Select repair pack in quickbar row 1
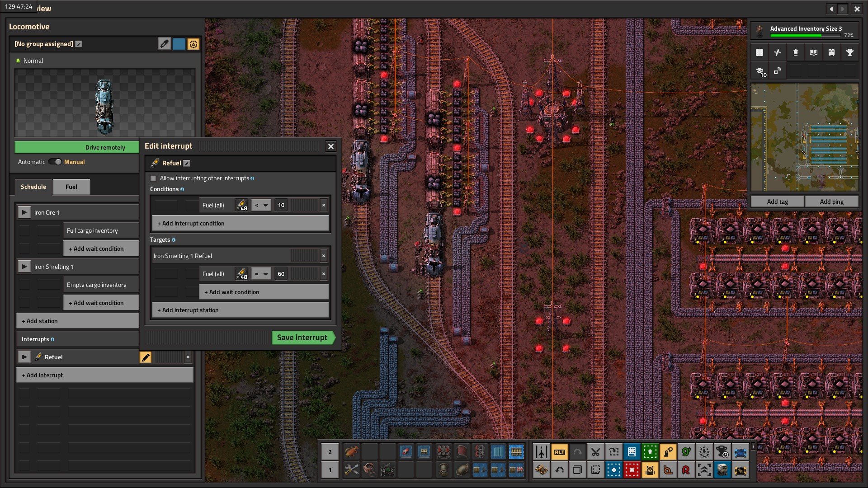Viewport: 868px width, 488px height. pos(352,470)
